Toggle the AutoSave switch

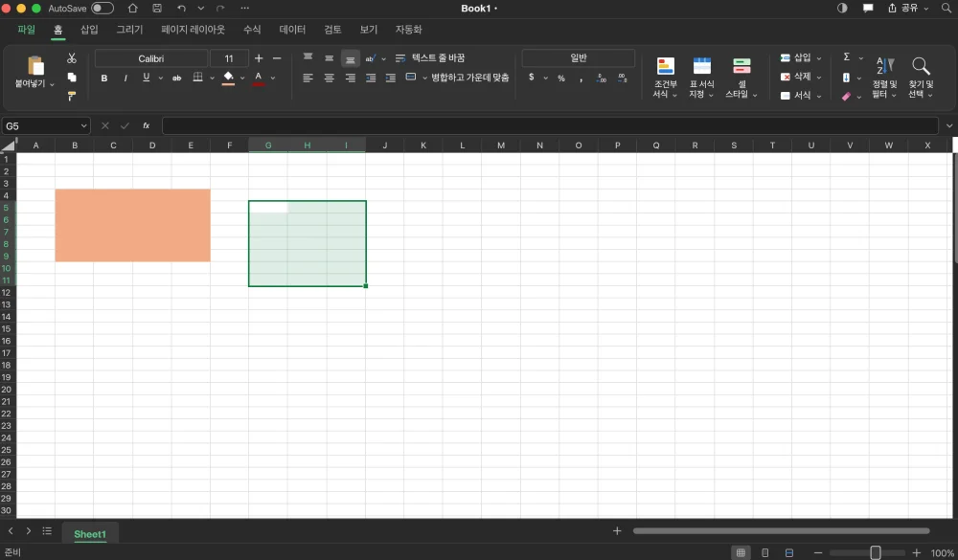[103, 8]
